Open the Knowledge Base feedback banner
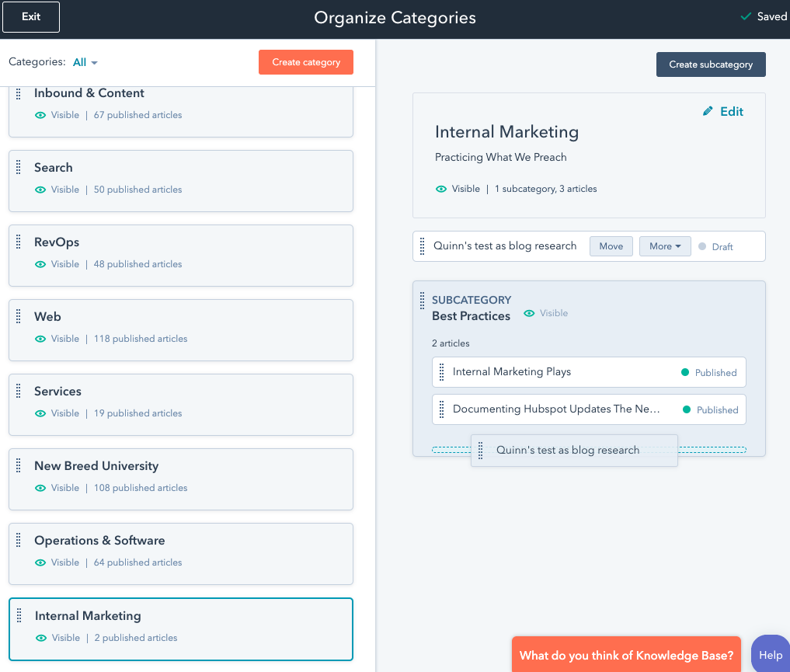 (x=626, y=655)
